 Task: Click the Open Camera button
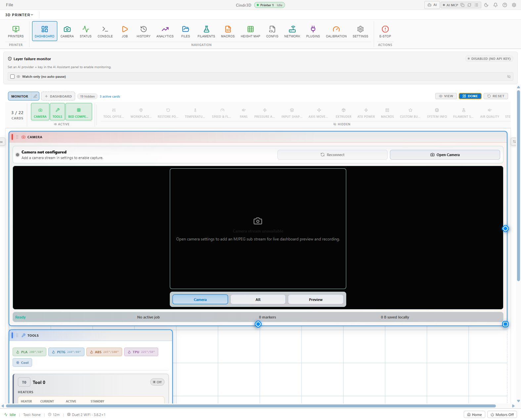(x=445, y=155)
